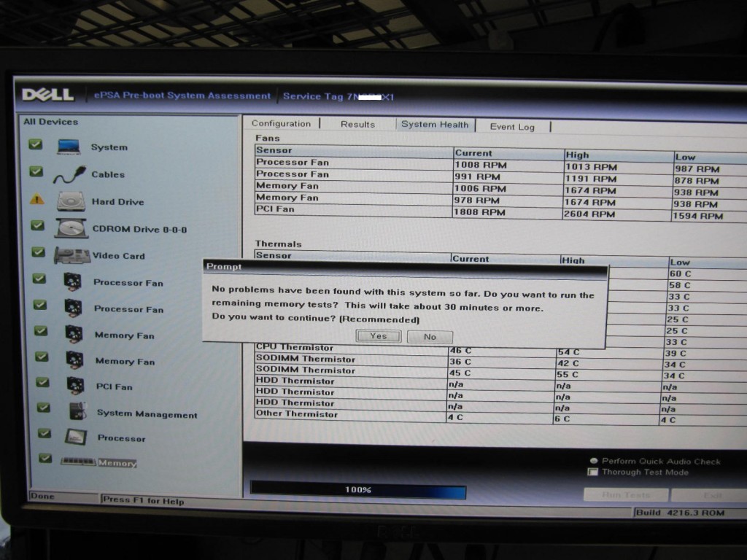Click No in the Prompt dialog
The width and height of the screenshot is (747, 560).
(430, 337)
